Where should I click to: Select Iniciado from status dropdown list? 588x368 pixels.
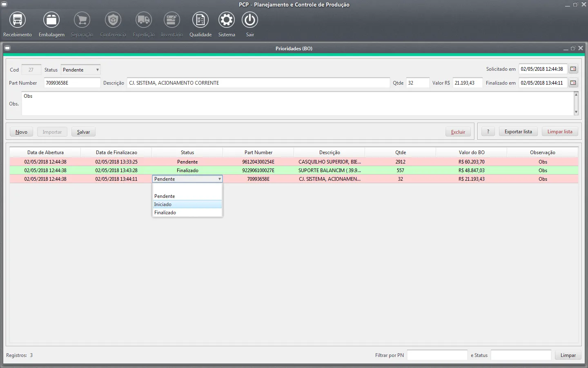coord(187,204)
